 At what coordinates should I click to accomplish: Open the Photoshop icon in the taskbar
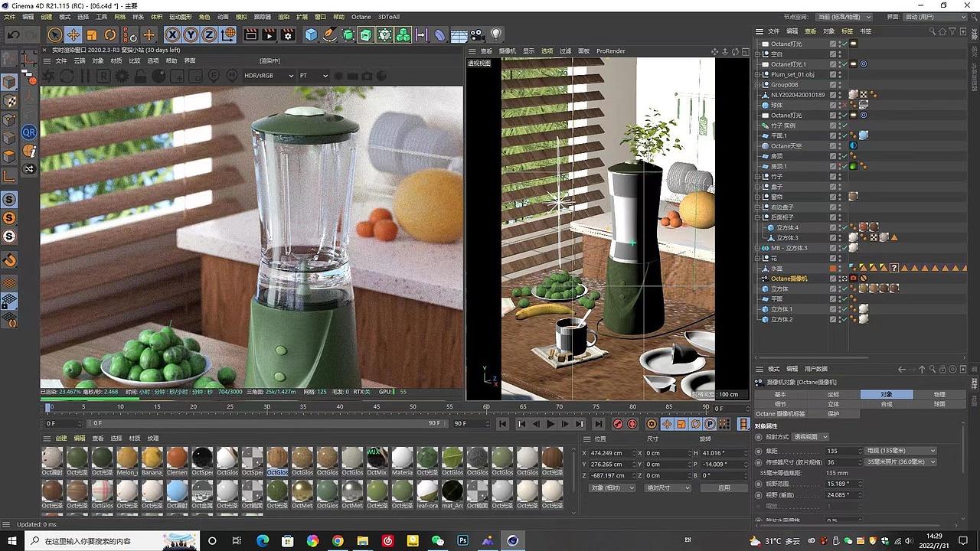click(462, 541)
